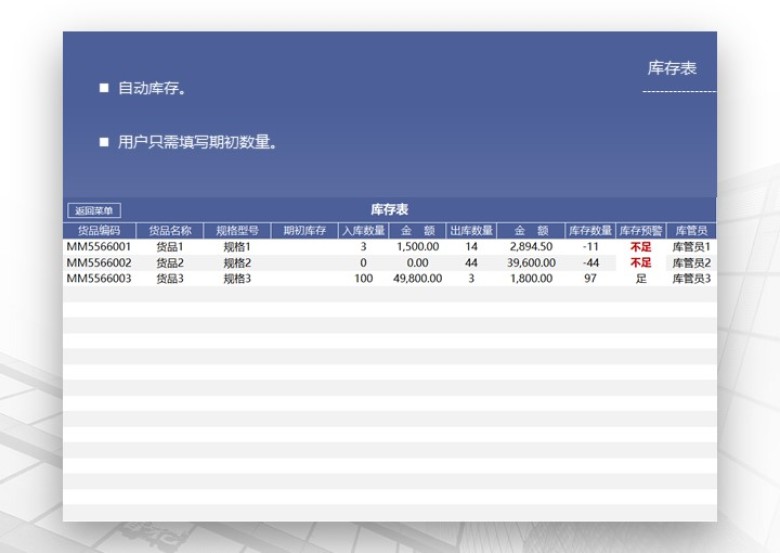Select the 货品3 name cell
Screen dimensions: 780x553
[170, 278]
